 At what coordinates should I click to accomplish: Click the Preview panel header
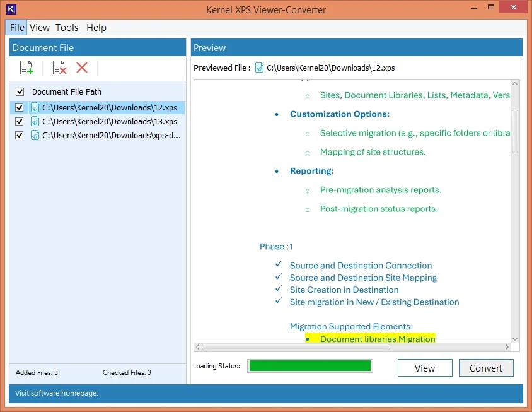click(357, 47)
